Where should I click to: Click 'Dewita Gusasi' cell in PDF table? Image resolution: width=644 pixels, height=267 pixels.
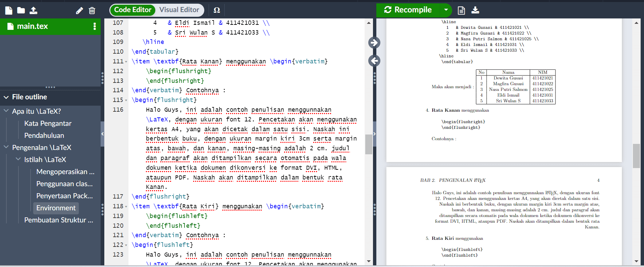(x=508, y=78)
